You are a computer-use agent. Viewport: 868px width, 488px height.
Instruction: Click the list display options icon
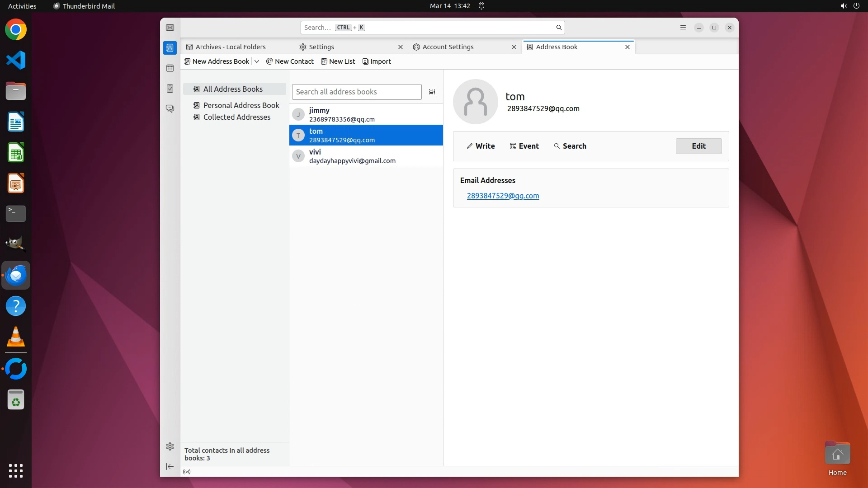point(432,92)
